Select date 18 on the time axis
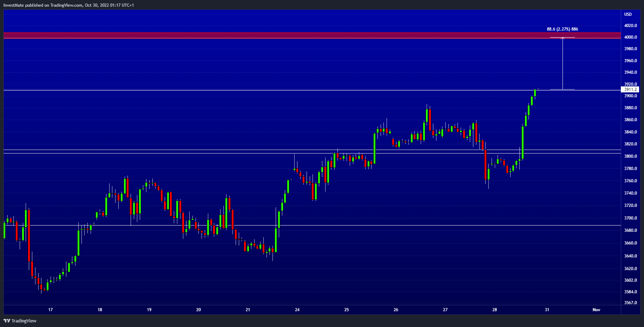644x327 pixels. click(100, 310)
